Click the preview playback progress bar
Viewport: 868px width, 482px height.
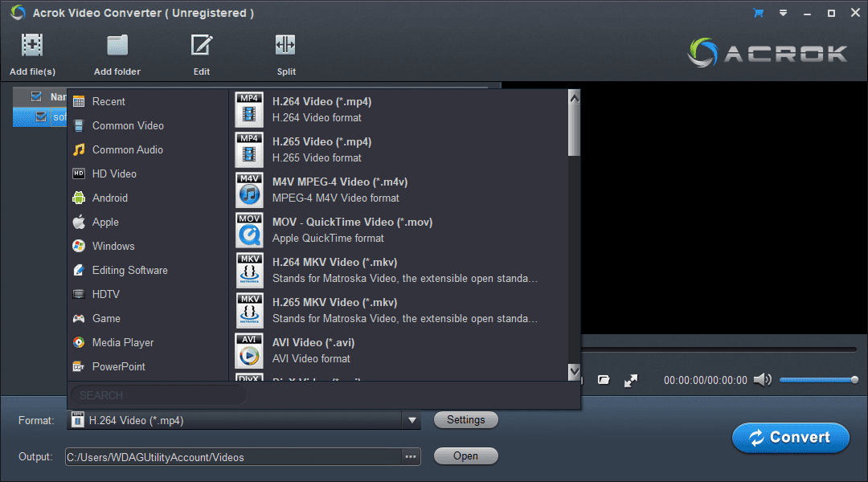(x=719, y=349)
